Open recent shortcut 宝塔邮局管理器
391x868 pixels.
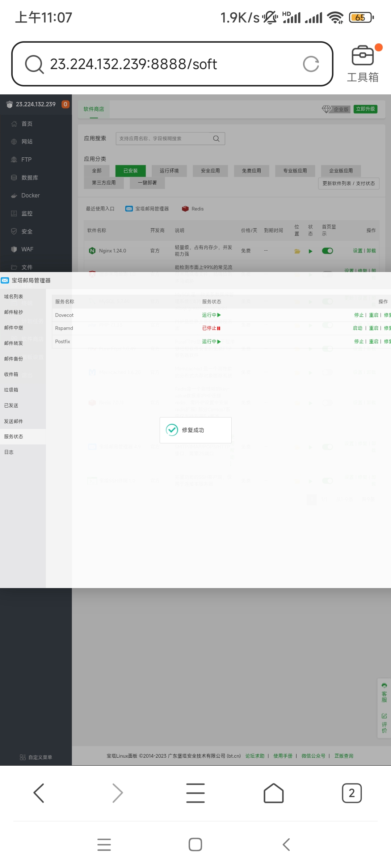147,209
